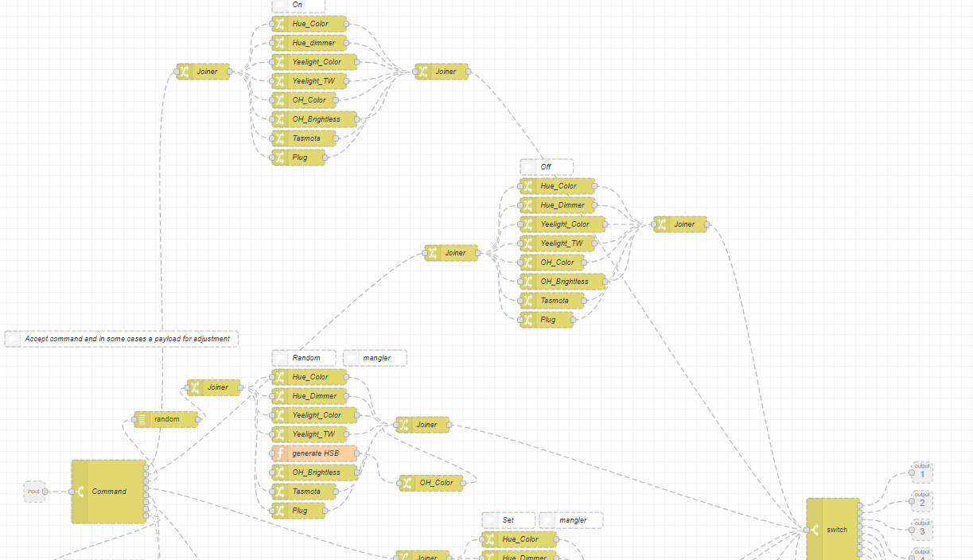
Task: Select the output 2 node
Action: coord(922,501)
